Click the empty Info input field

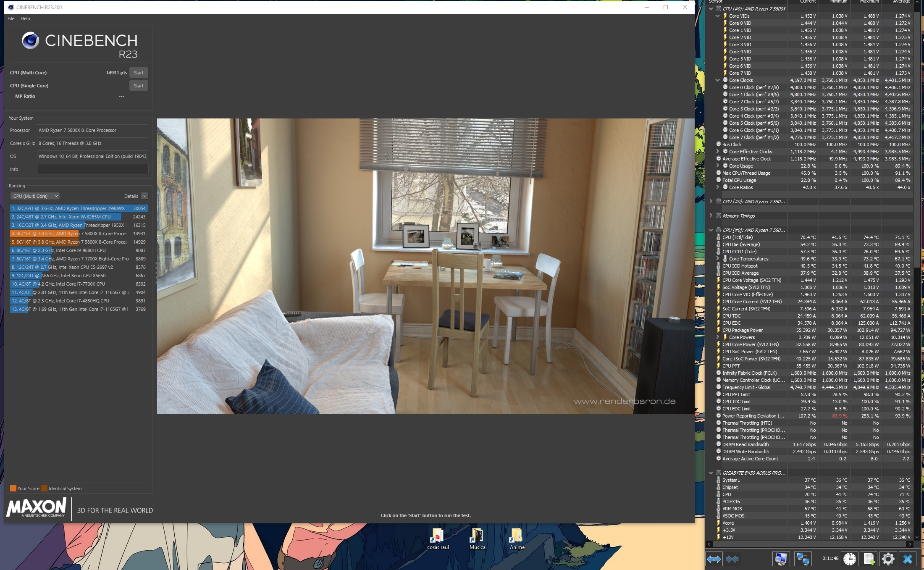[92, 169]
